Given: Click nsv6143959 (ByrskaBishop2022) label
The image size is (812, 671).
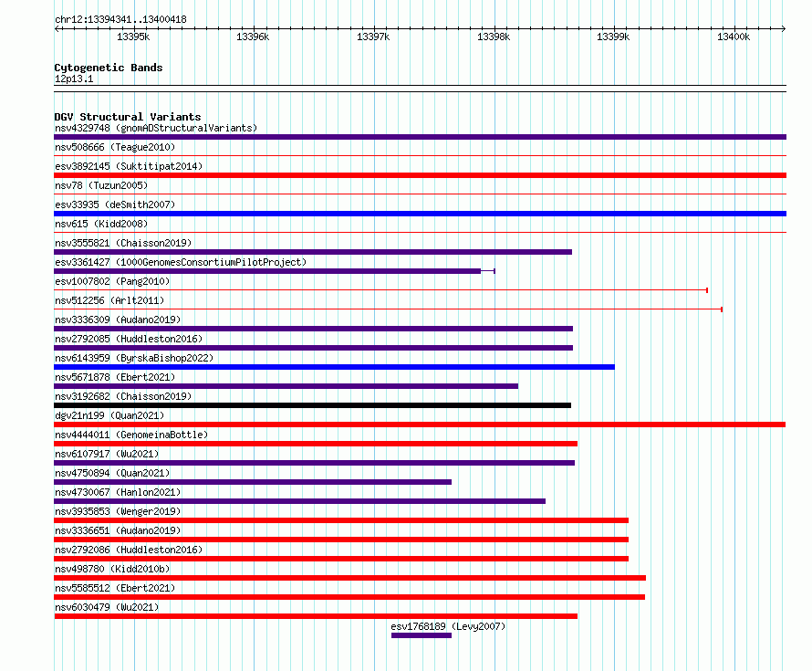Looking at the screenshot, I should (134, 358).
